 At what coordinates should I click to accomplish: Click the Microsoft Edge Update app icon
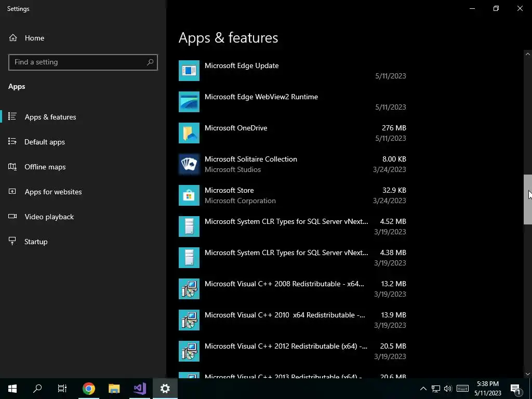coord(189,71)
